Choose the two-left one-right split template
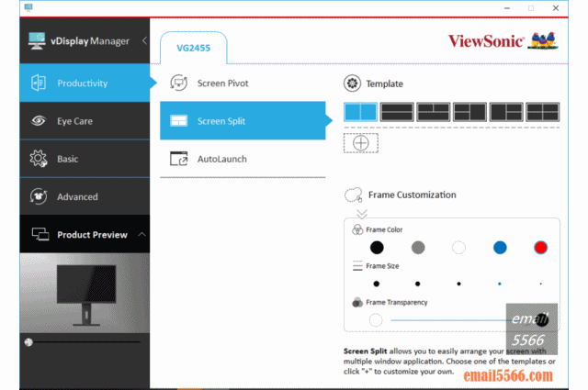Viewport: 588px width, 390px height. click(469, 112)
